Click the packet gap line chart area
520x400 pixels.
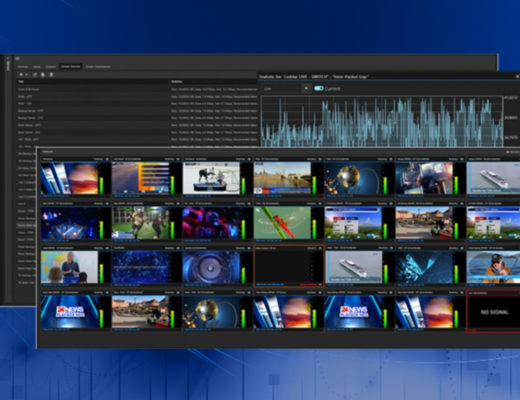coord(382,121)
